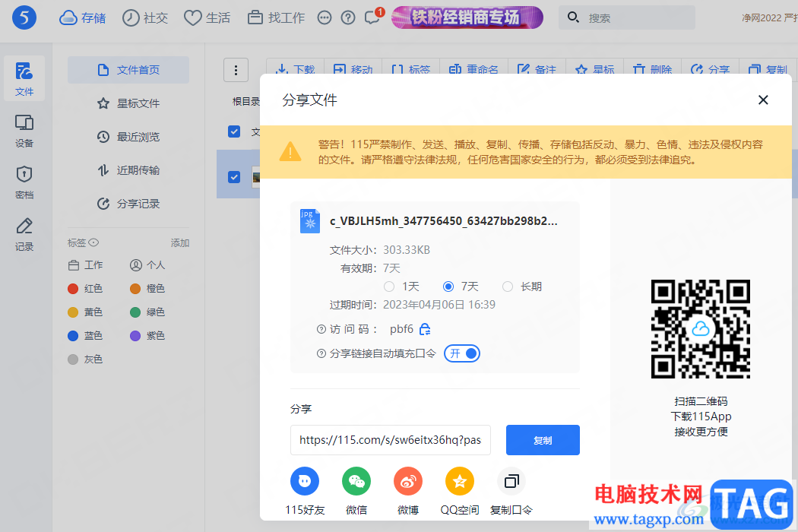Select the 设备 devices sidebar icon
The width and height of the screenshot is (798, 532).
pos(24,131)
